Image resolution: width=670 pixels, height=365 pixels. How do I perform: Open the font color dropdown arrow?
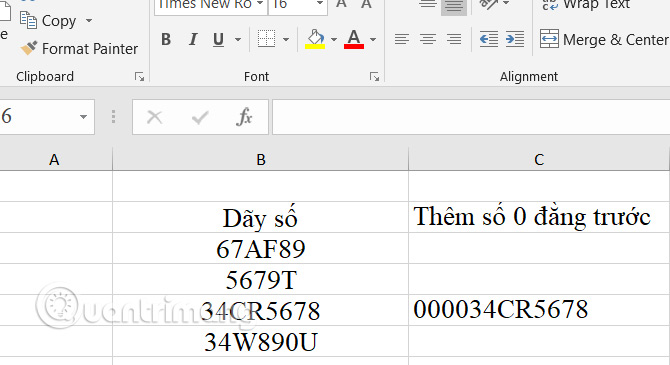[x=373, y=40]
